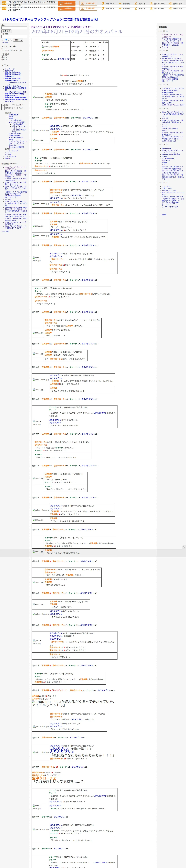Click ぷりぷりプリン in the character table
This screenshot has height=868, width=186.
point(64,59)
